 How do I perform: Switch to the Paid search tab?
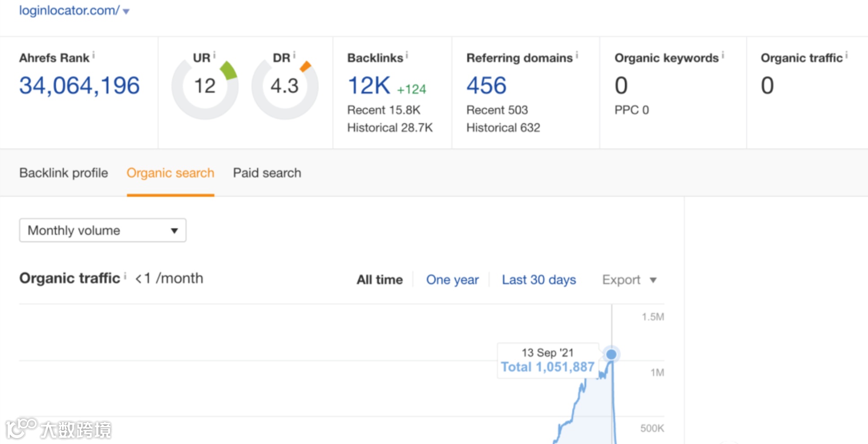tap(267, 173)
